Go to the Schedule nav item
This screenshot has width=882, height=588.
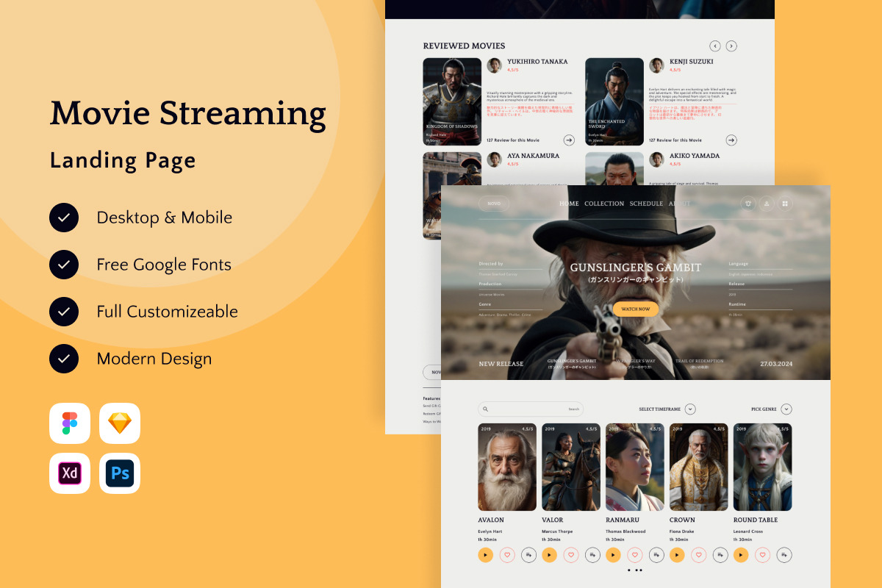click(646, 204)
